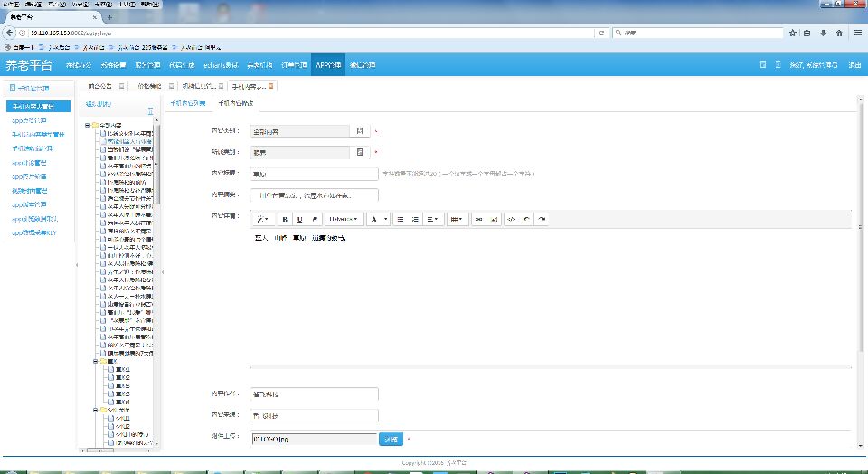This screenshot has width=868, height=474.
Task: Insert an unordered bullet list
Action: coord(401,219)
